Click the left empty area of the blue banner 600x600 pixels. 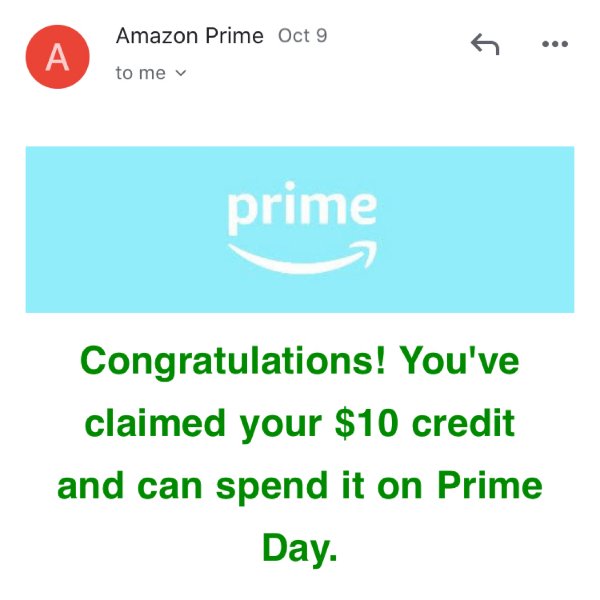tap(126, 229)
